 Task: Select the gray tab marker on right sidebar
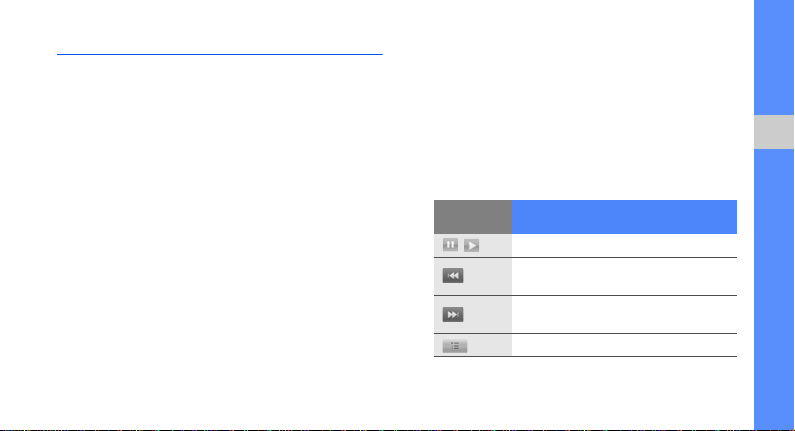coord(774,132)
